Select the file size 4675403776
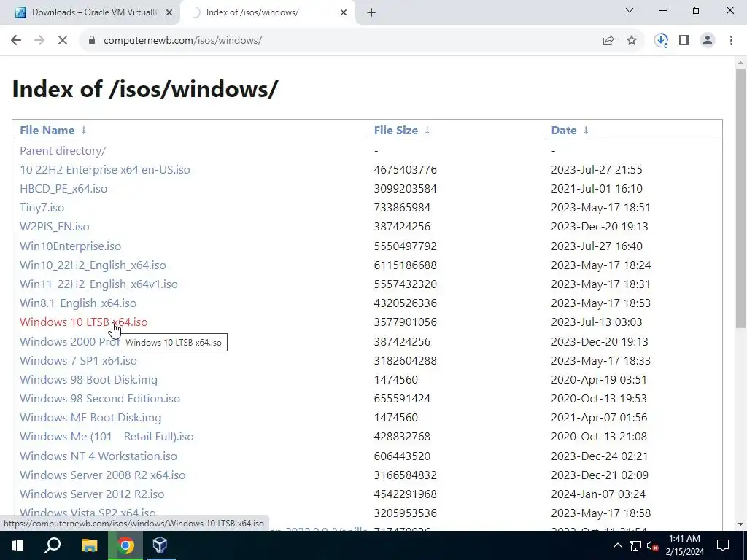 [406, 169]
